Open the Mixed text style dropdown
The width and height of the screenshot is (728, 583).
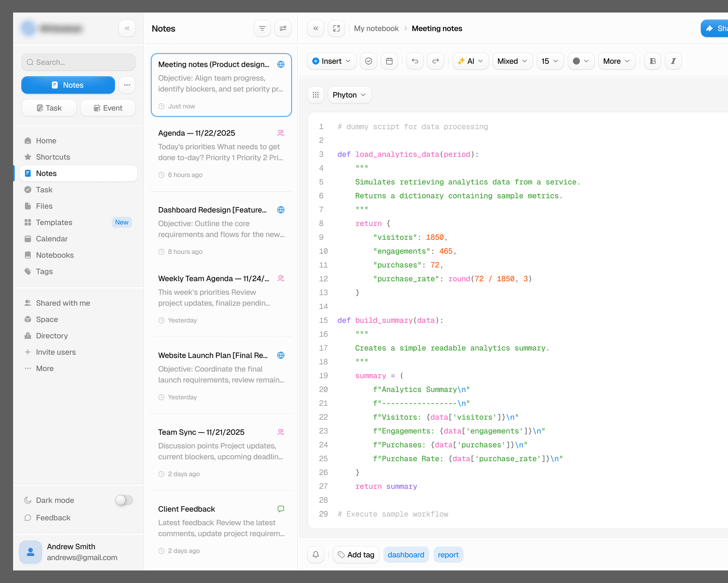click(512, 61)
